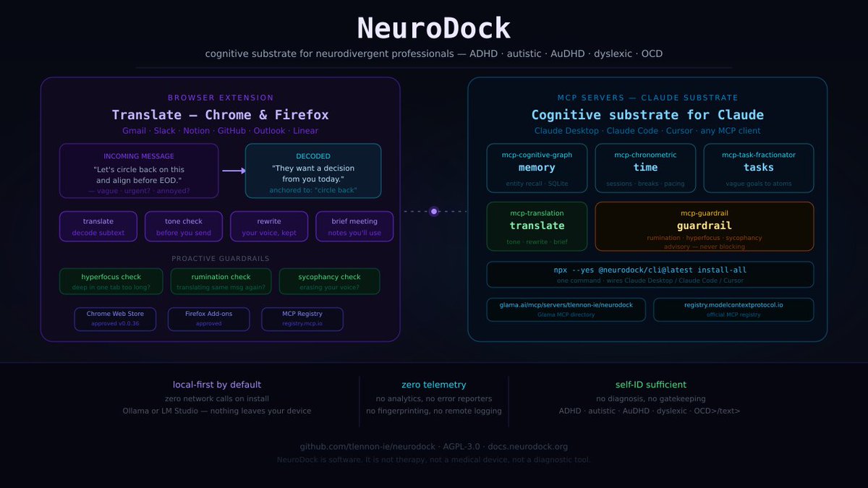The image size is (868, 488).
Task: Open the MCP Registry badge
Action: click(302, 319)
